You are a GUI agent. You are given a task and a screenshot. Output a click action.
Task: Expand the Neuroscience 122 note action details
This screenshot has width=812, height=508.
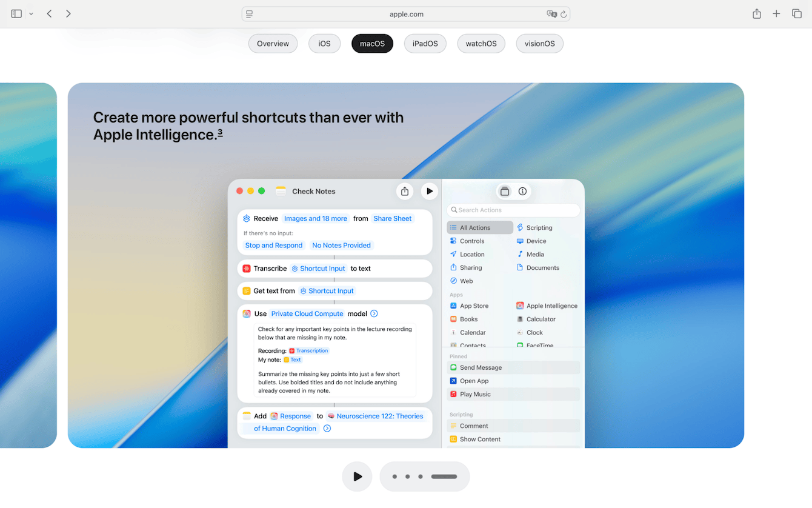pyautogui.click(x=327, y=428)
